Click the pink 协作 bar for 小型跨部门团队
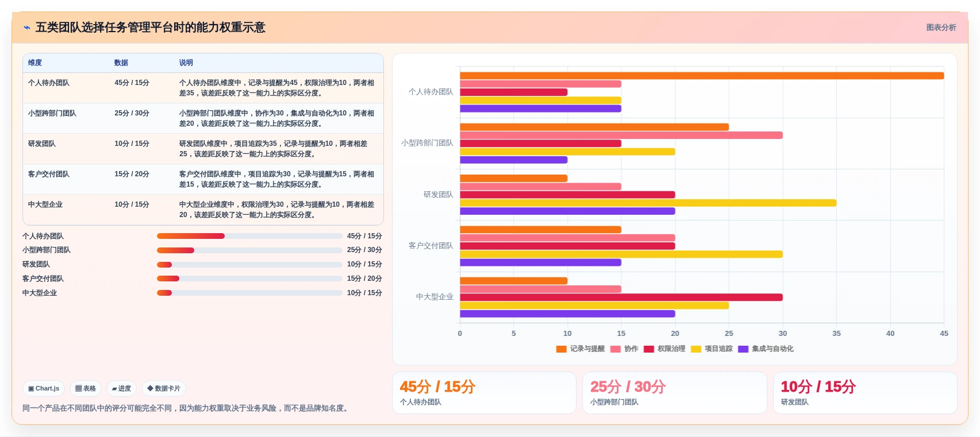Viewport: 980px width, 437px height. [x=621, y=136]
